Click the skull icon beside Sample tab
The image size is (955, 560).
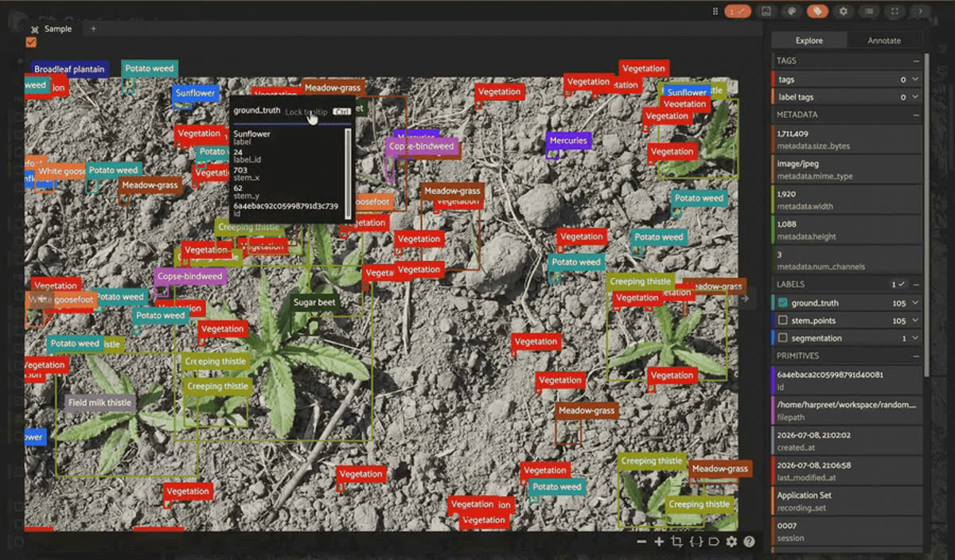(33, 29)
